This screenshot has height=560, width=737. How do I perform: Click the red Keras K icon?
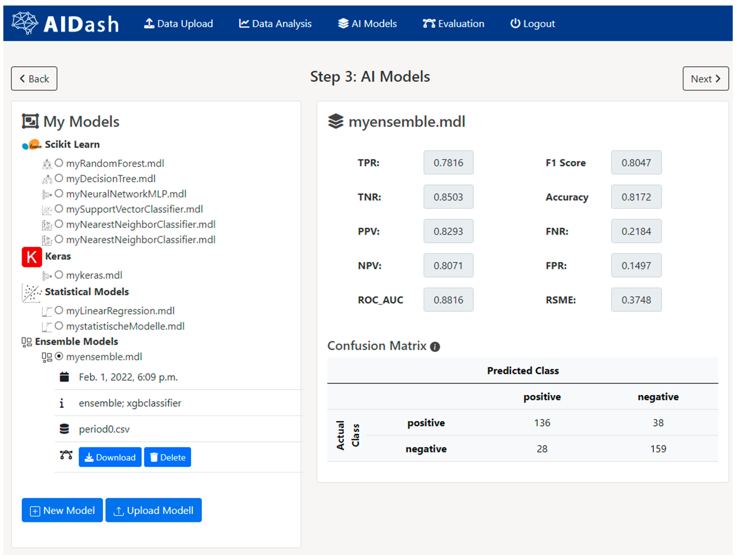point(32,257)
